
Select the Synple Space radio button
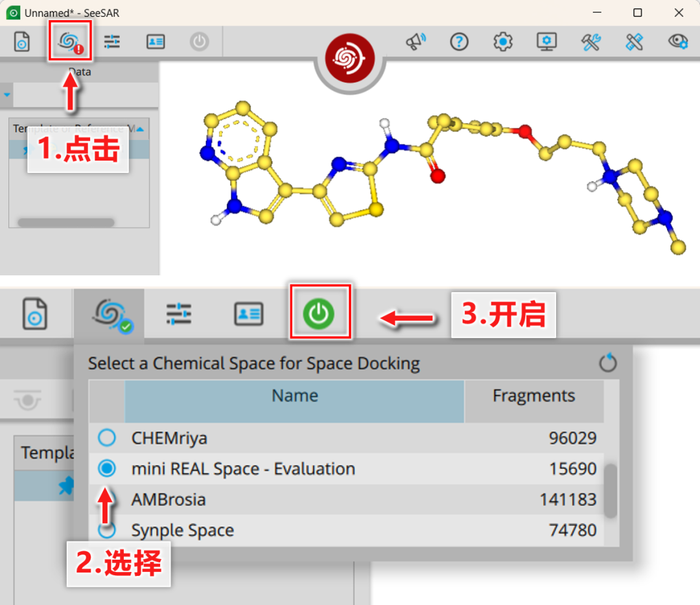pos(107,530)
